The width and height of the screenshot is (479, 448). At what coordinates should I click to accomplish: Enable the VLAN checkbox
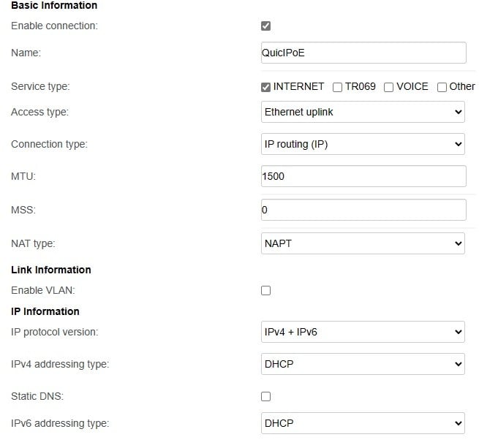click(265, 290)
